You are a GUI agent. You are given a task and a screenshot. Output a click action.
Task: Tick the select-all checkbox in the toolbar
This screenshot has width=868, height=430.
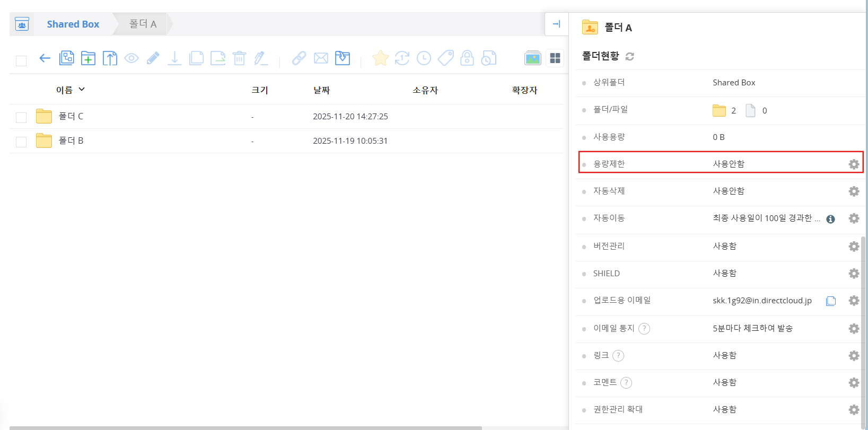click(21, 61)
